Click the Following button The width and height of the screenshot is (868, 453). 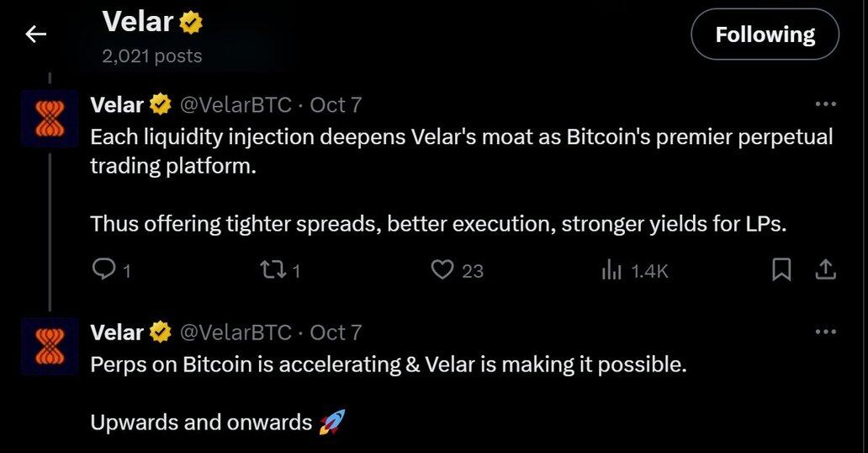[x=765, y=35]
